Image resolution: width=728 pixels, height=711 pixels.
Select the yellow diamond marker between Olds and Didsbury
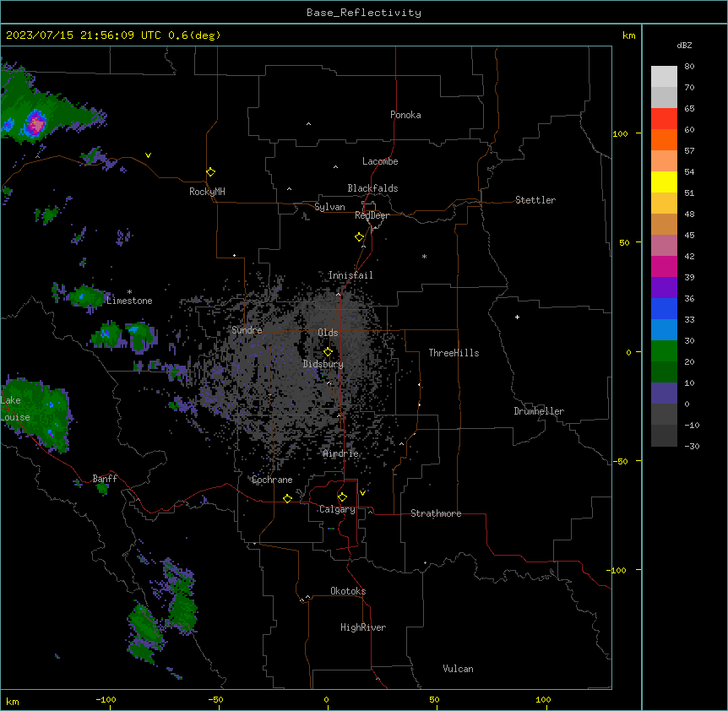(x=328, y=352)
